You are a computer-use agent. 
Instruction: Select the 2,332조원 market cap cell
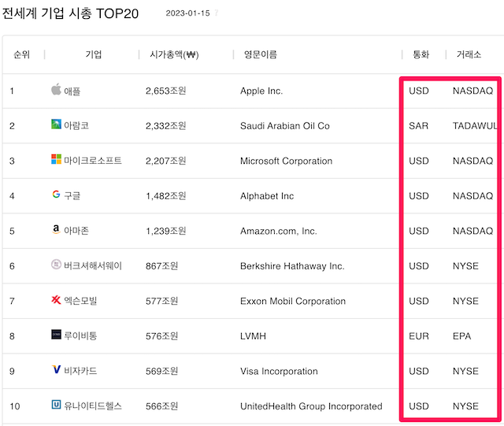click(166, 125)
